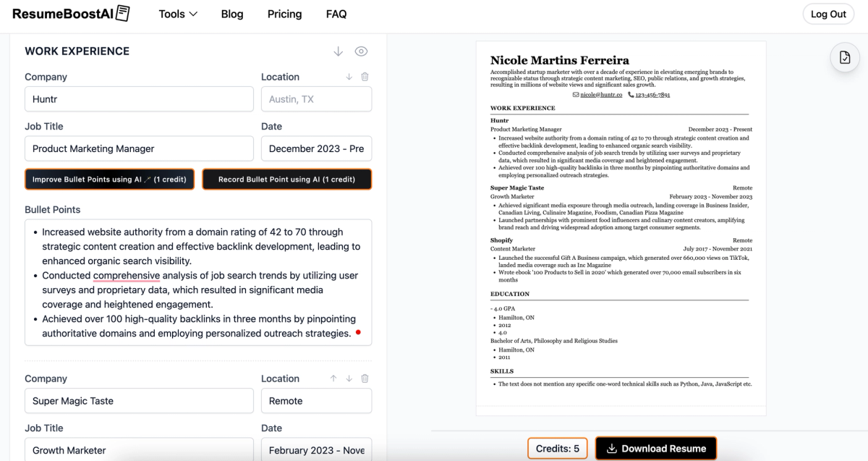Click inside the Huntr bullet points editor

pyautogui.click(x=198, y=282)
